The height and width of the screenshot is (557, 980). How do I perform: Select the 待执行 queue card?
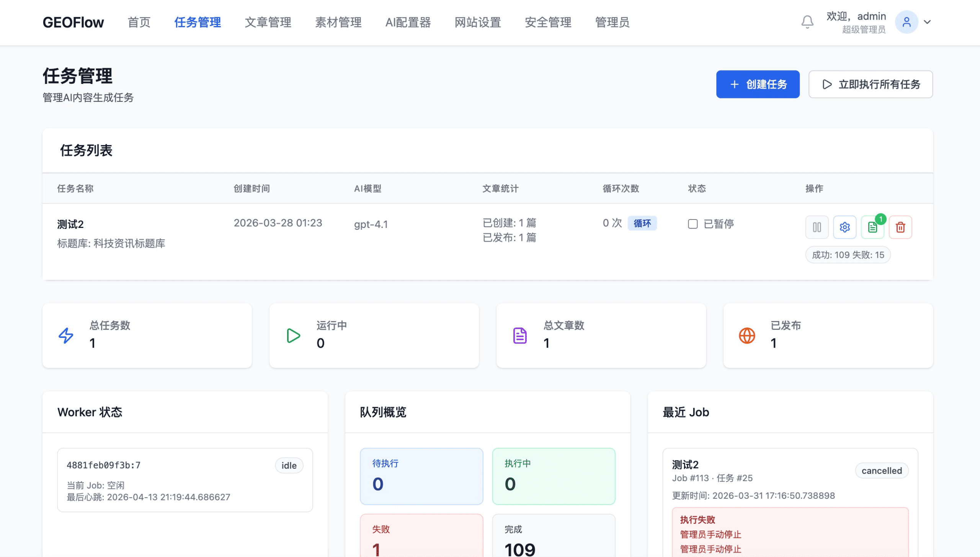[421, 476]
